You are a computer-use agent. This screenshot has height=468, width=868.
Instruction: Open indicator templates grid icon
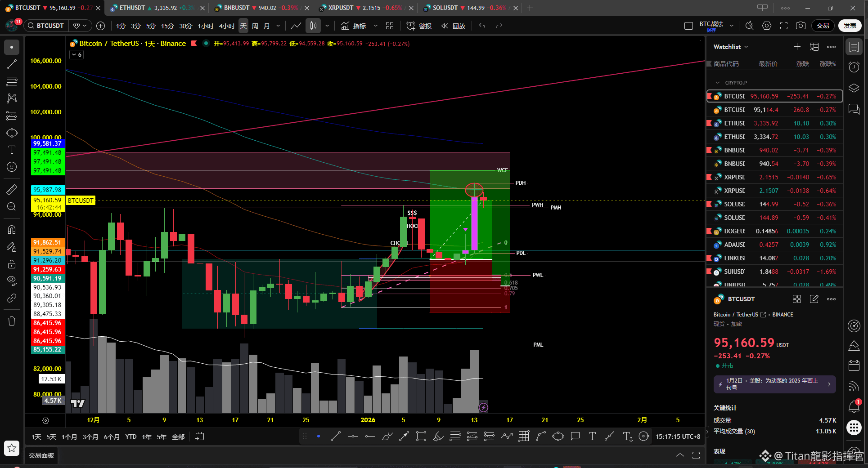tap(390, 26)
